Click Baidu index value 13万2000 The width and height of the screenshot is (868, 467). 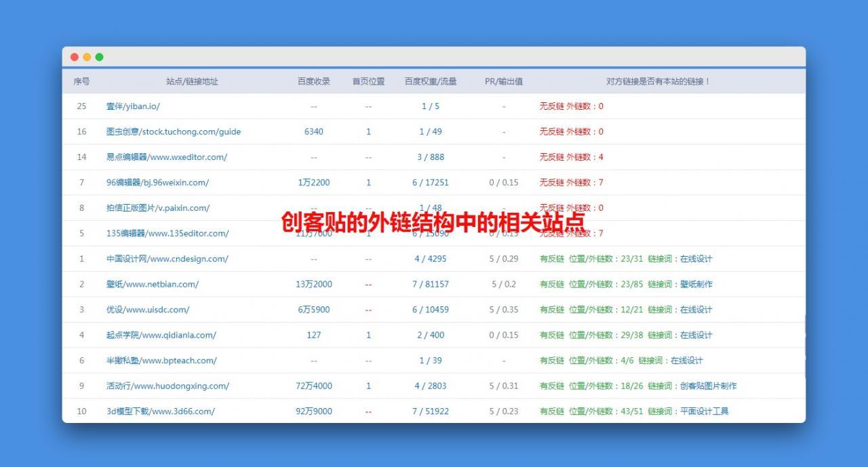pyautogui.click(x=314, y=284)
